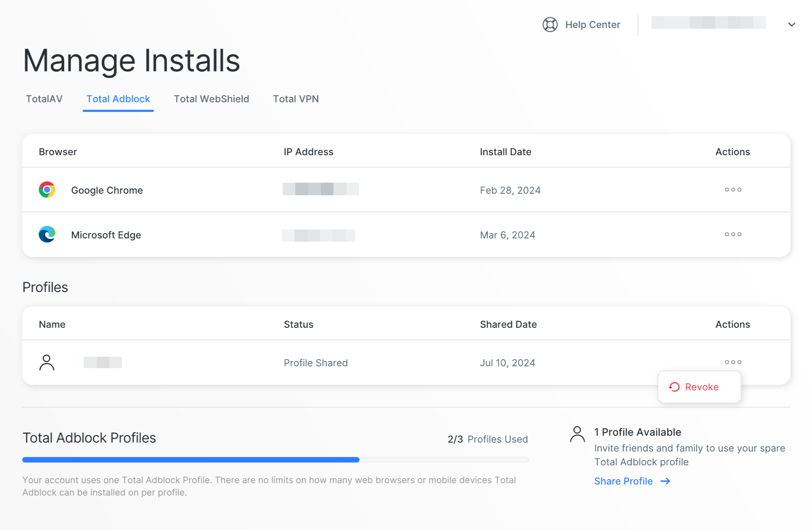Click the Install Date column header
This screenshot has width=812, height=530.
click(x=505, y=152)
